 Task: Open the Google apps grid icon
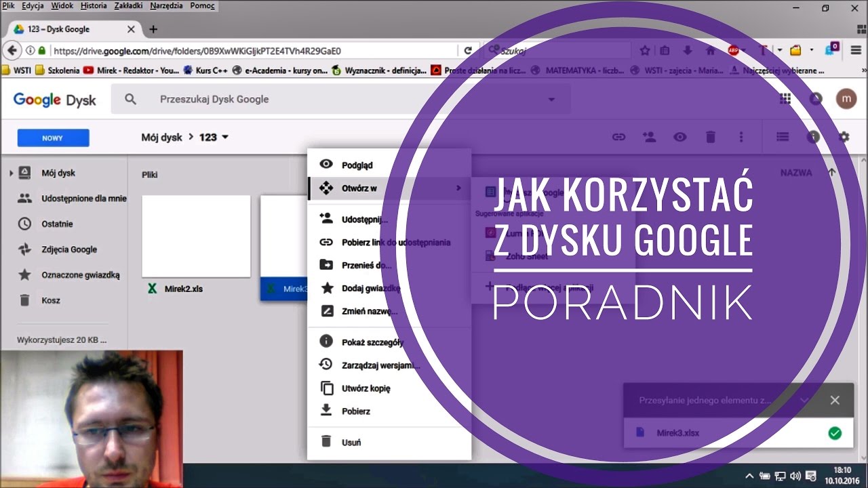[x=785, y=99]
